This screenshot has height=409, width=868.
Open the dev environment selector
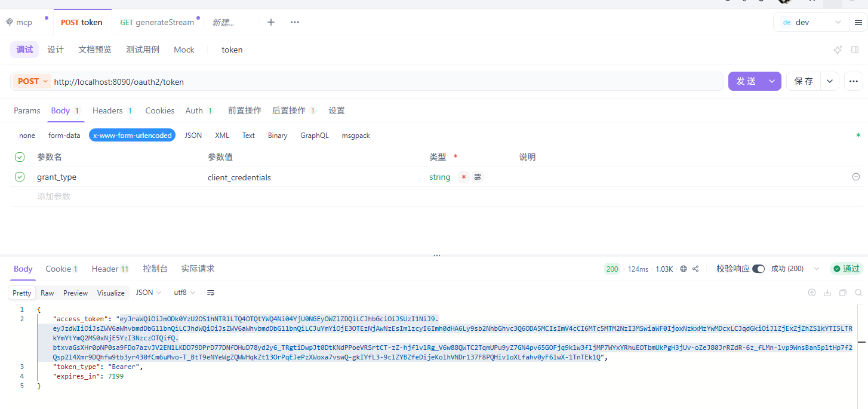(x=811, y=22)
